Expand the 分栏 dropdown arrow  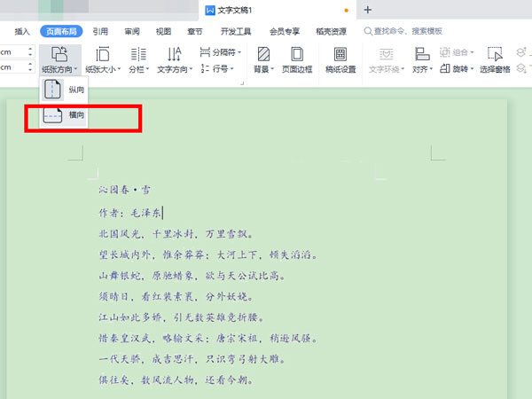(148, 69)
